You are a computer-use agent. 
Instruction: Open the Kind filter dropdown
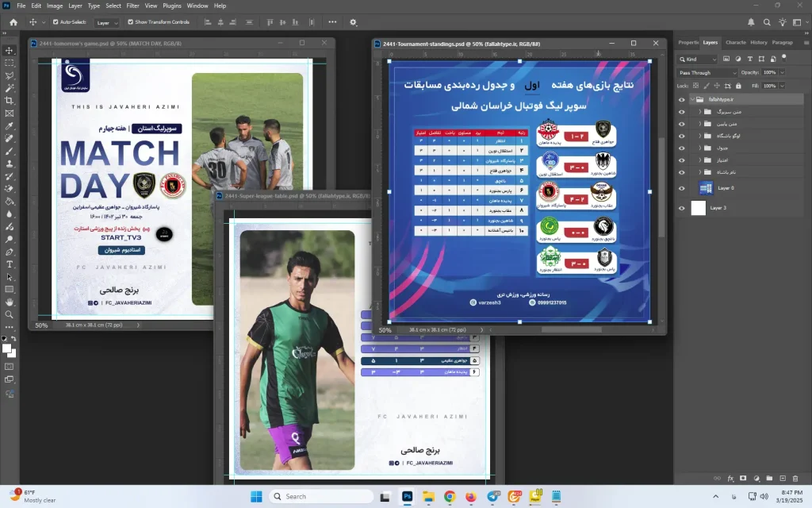[x=698, y=59]
